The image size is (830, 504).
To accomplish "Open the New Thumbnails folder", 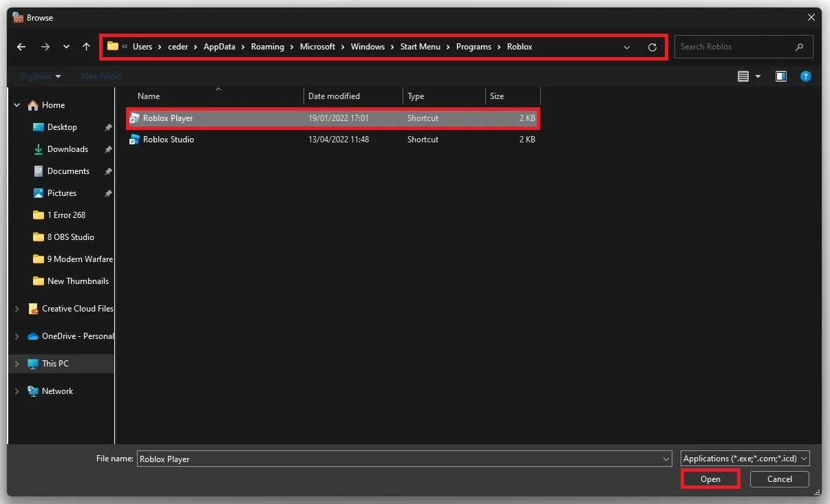I will coord(78,281).
